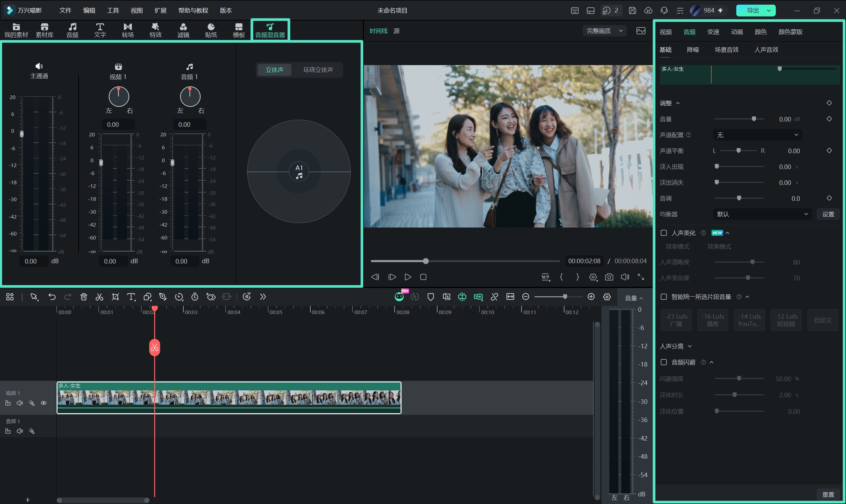This screenshot has height=504, width=846.
Task: Switch to the 降噪 tab
Action: coord(693,50)
